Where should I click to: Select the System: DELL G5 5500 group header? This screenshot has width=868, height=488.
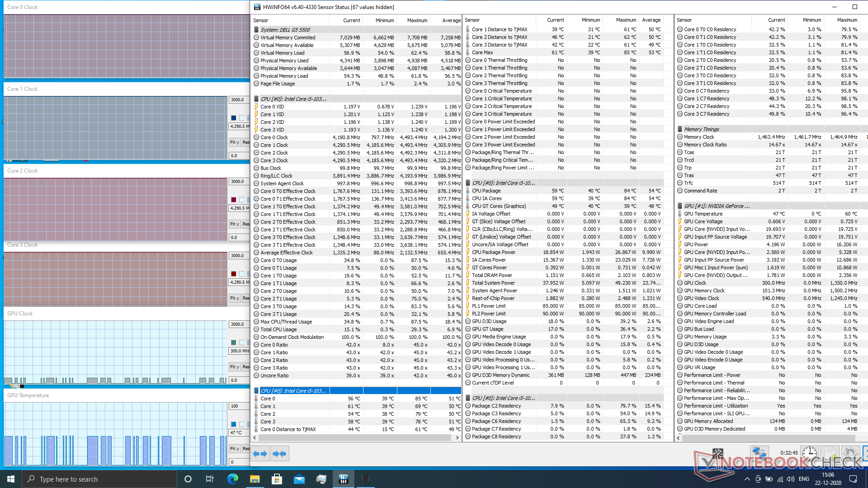285,30
